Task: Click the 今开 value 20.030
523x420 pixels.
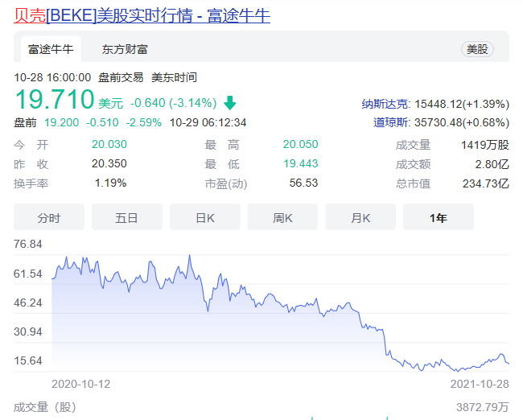Action: click(x=109, y=144)
